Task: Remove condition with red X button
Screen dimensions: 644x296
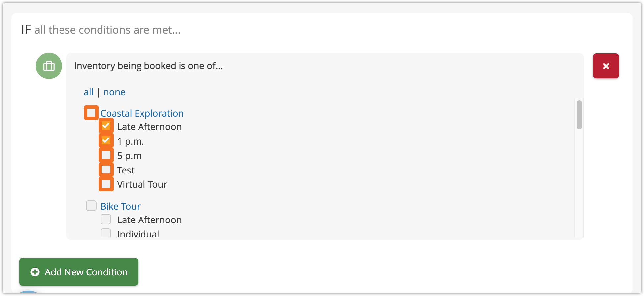Action: click(x=606, y=66)
